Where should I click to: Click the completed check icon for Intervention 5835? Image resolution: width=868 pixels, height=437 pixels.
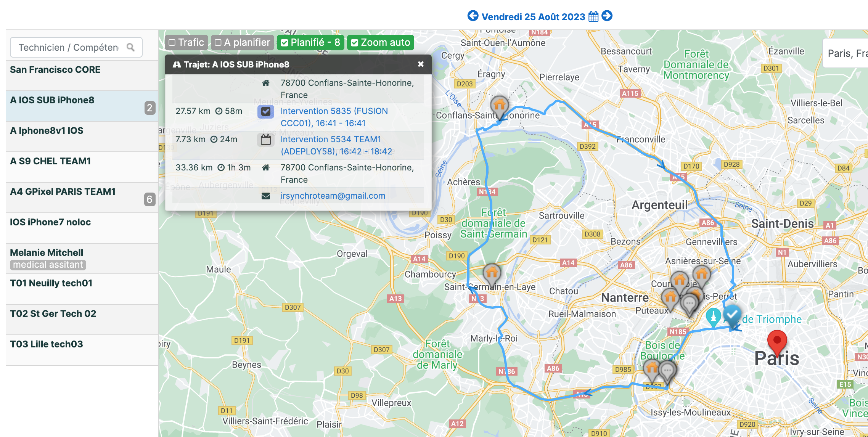click(266, 111)
